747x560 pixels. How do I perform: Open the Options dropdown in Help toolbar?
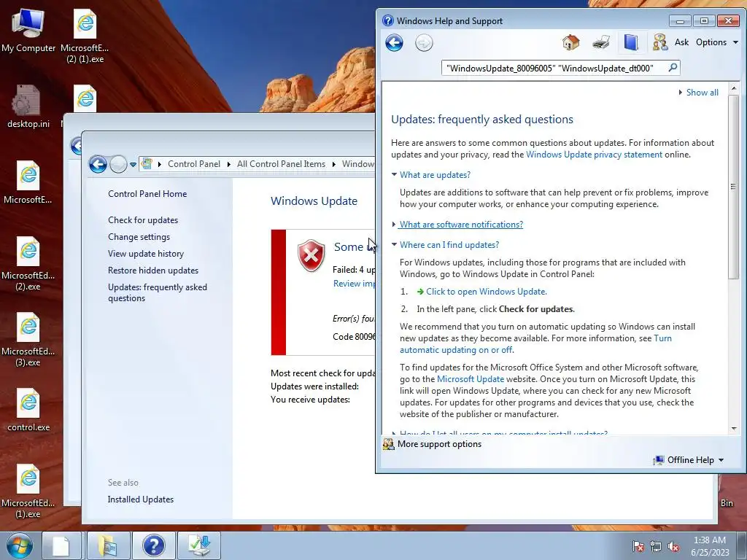[x=716, y=42]
